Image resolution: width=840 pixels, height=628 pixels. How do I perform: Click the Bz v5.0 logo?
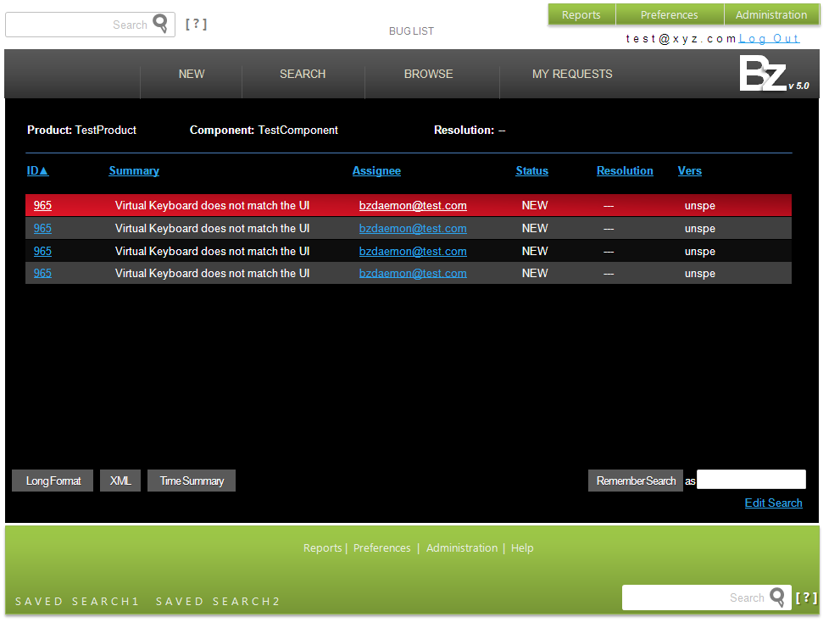pos(774,74)
